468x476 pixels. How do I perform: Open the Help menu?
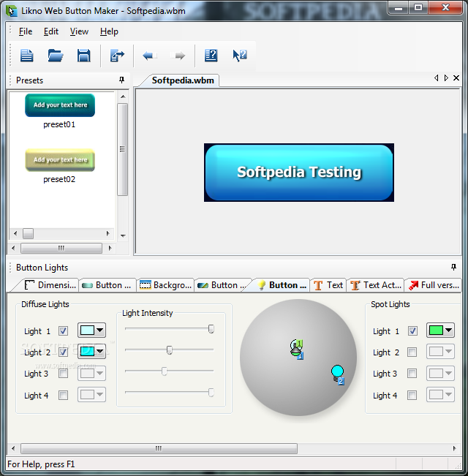tap(109, 31)
